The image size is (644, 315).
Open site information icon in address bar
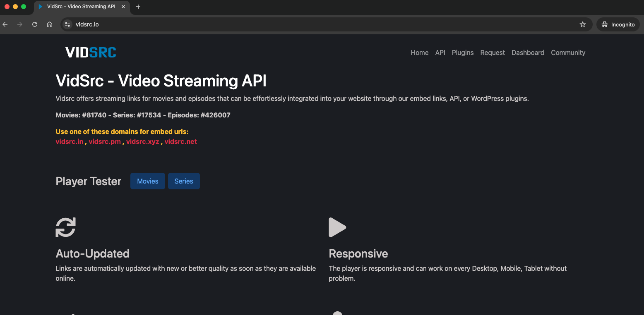click(x=67, y=24)
